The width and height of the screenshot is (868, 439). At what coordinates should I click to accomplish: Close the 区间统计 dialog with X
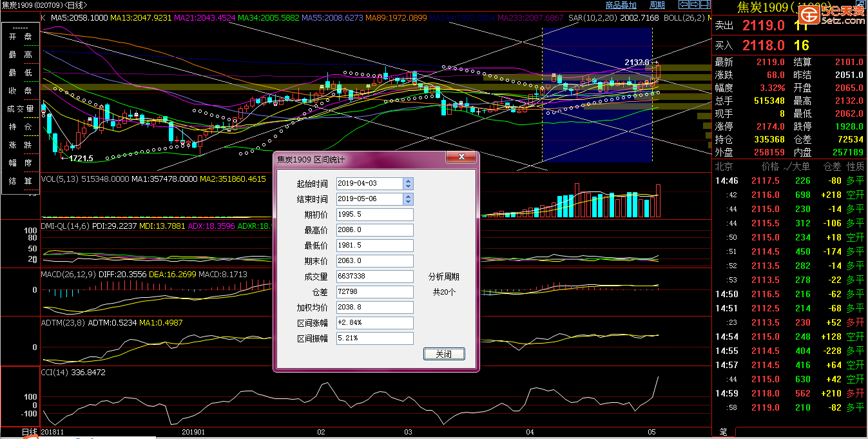(x=461, y=157)
